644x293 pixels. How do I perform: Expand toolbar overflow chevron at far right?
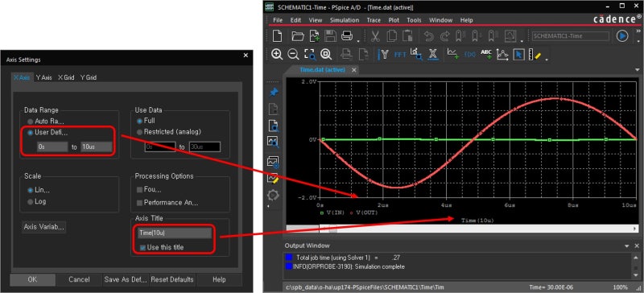638,31
